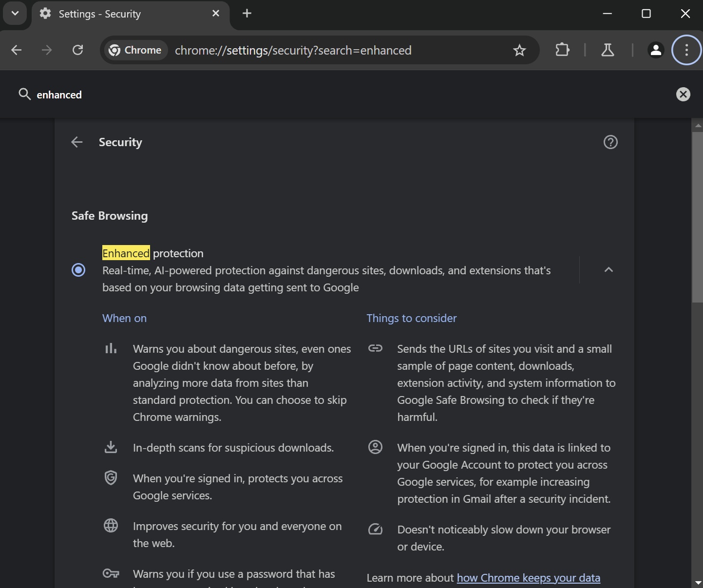Go back using the Security page arrow

click(76, 142)
